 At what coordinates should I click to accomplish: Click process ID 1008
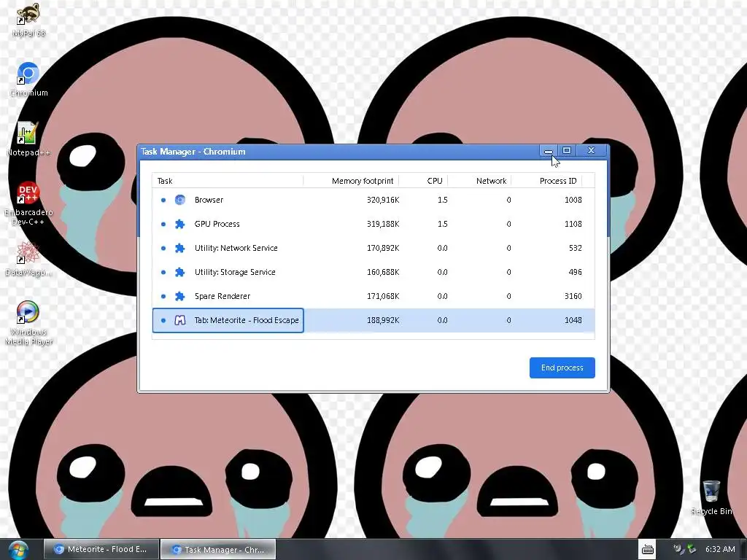point(573,200)
